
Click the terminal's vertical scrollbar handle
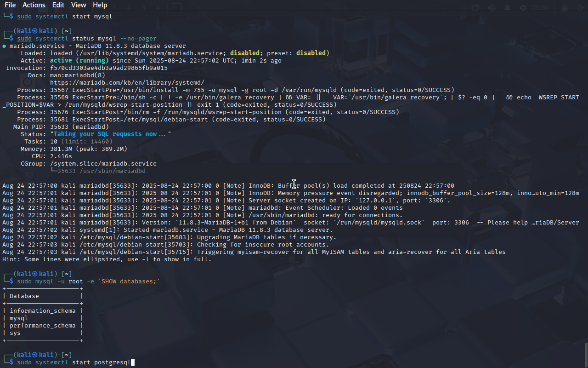coord(586,354)
